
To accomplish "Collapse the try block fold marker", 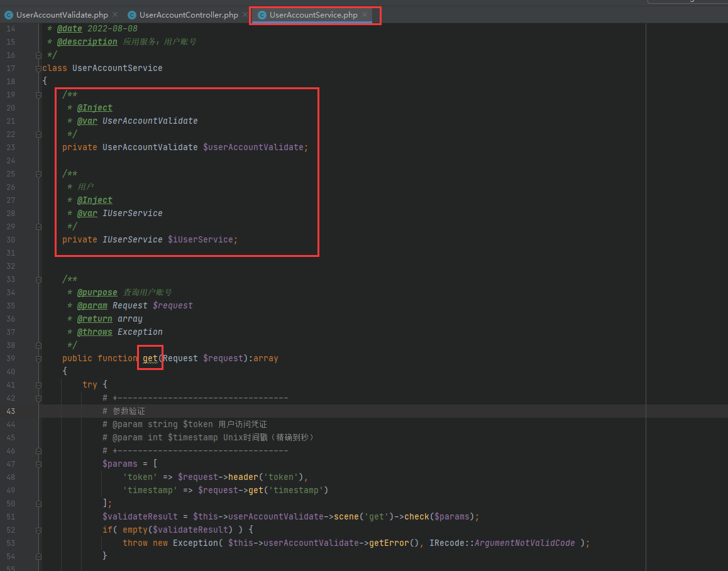I will pyautogui.click(x=38, y=385).
